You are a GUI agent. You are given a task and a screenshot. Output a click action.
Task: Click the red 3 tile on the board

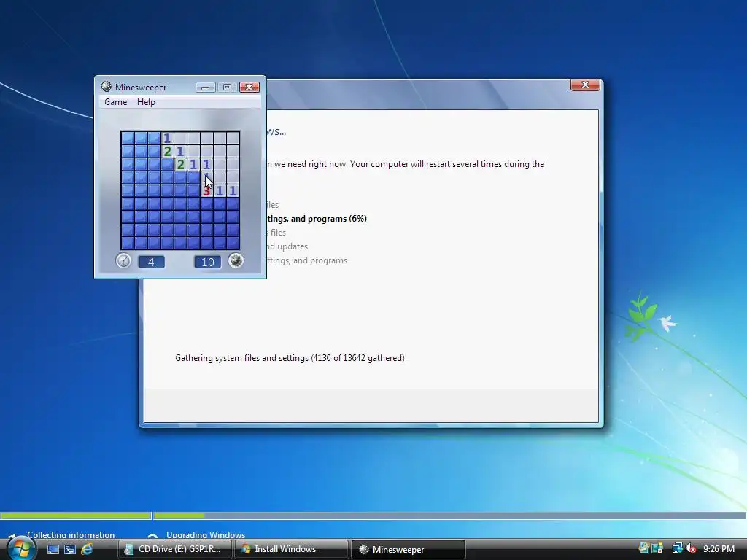click(206, 191)
